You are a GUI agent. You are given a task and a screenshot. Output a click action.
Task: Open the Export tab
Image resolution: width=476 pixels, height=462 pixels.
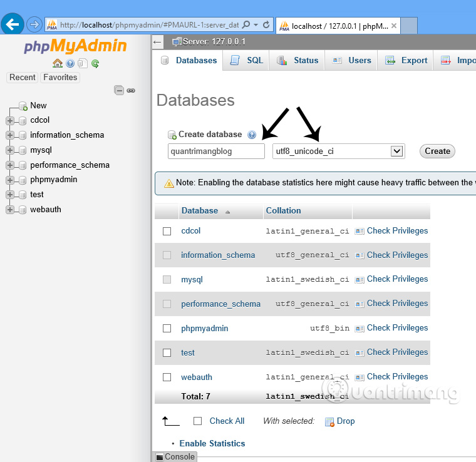[405, 60]
